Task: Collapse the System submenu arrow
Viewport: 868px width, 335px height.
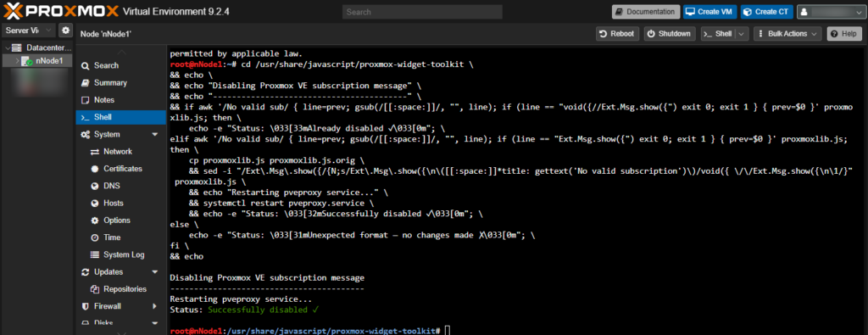Action: point(154,134)
